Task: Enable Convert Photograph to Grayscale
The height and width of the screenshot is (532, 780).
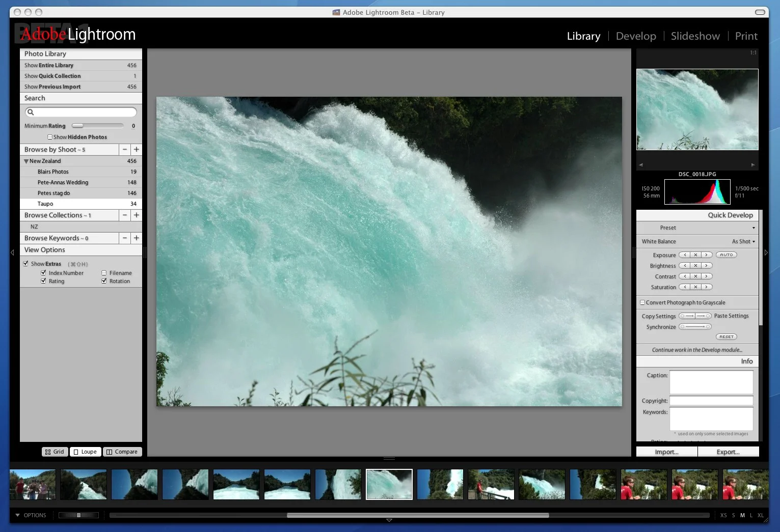Action: pyautogui.click(x=642, y=302)
